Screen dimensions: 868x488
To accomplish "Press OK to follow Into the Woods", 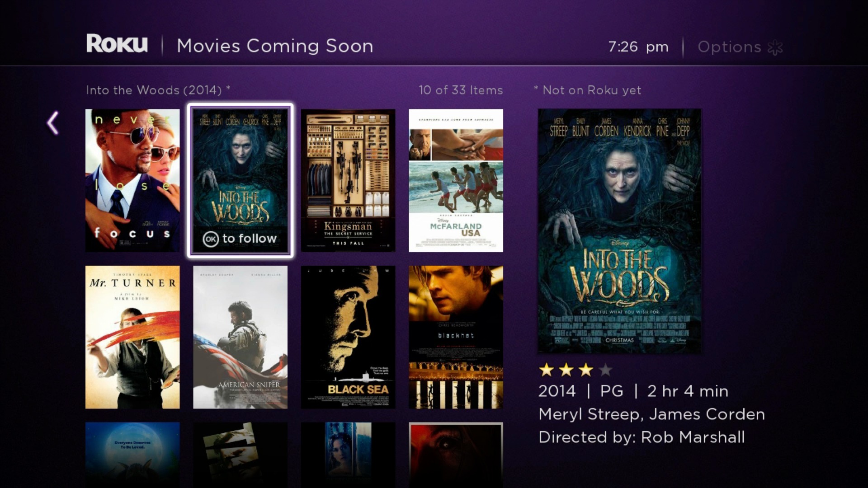I will point(241,238).
